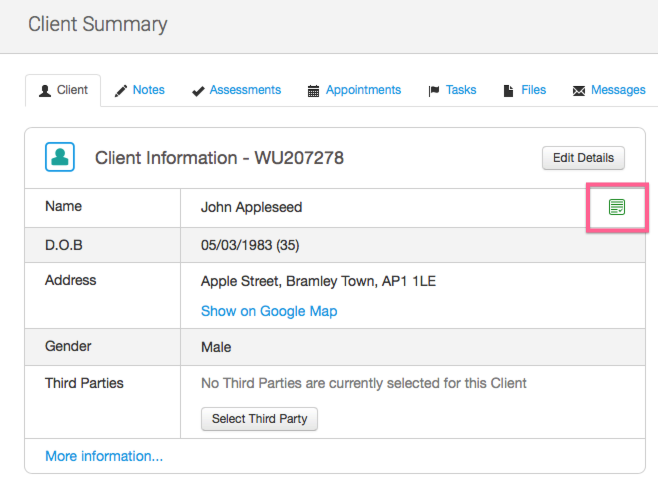The width and height of the screenshot is (658, 486).
Task: Select the Files tab
Action: click(x=533, y=90)
